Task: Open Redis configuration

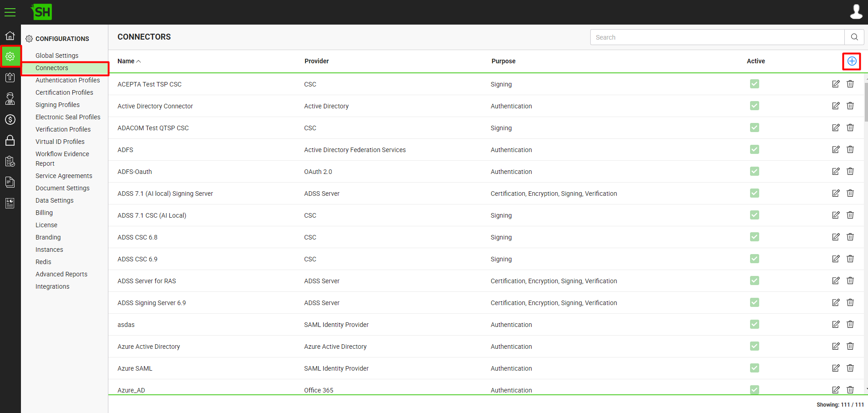Action: 43,262
